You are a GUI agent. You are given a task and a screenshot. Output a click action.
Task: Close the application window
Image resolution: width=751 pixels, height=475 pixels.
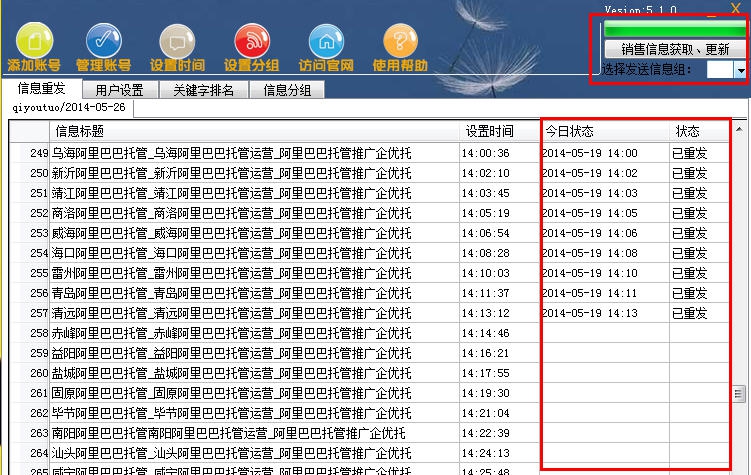coord(736,8)
